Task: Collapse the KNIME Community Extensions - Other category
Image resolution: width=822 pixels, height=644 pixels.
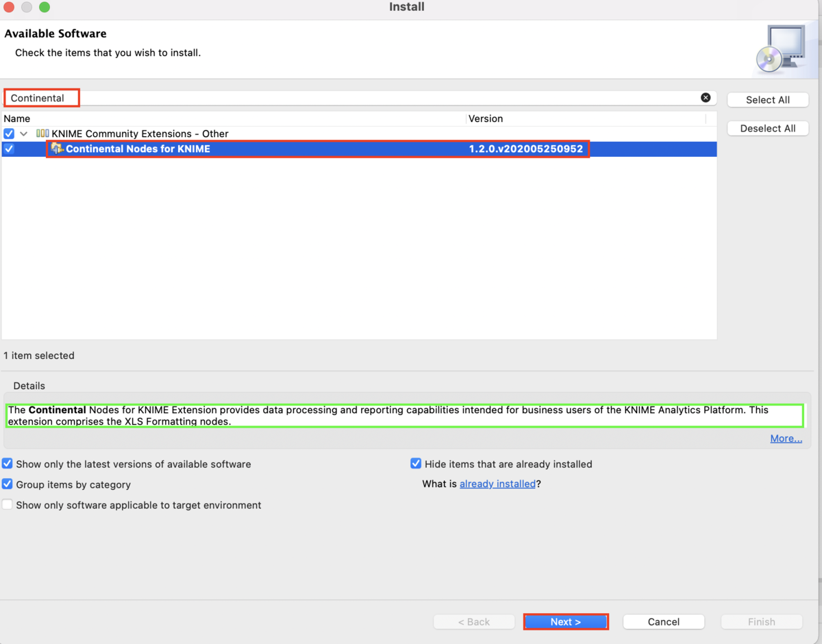Action: [x=24, y=134]
